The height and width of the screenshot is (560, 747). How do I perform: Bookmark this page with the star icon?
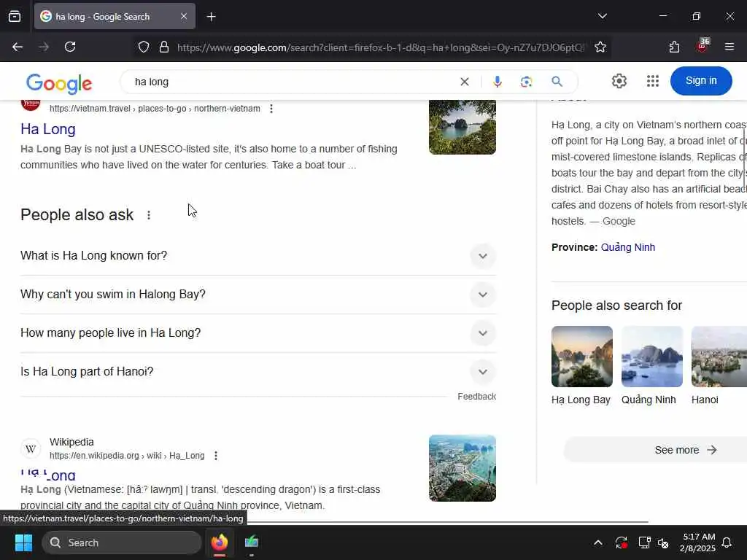coord(600,47)
